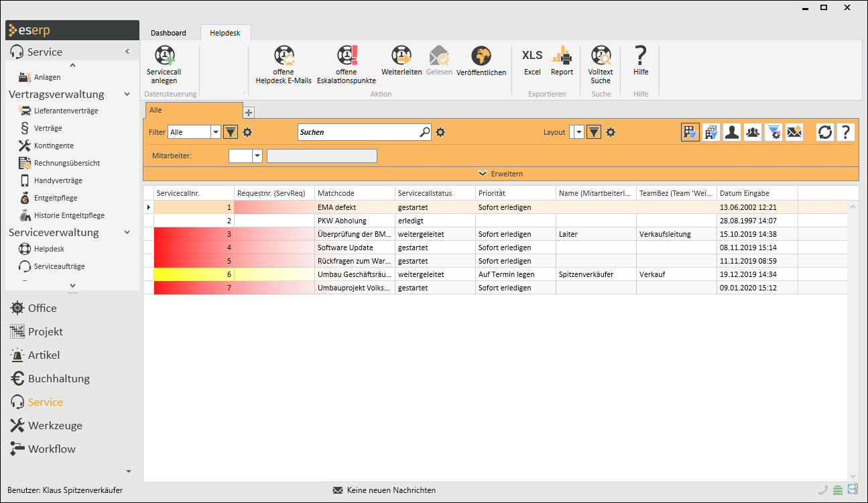
Task: Open Rechnungsübersicht in sidebar
Action: click(x=67, y=163)
